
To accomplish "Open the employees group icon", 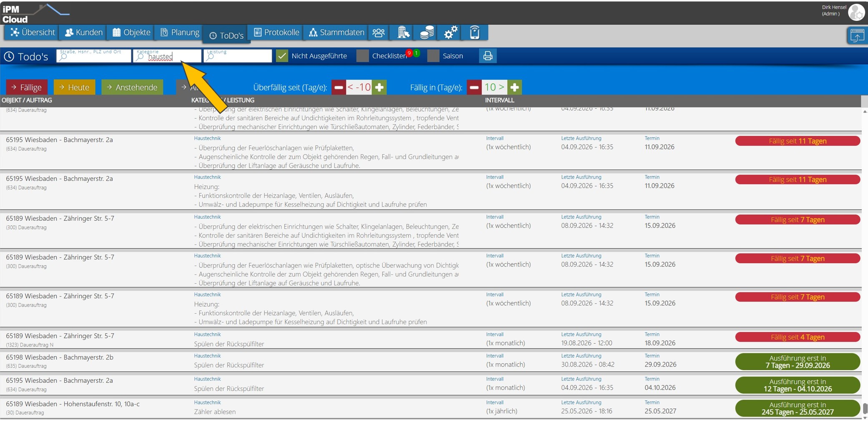I will pos(379,32).
